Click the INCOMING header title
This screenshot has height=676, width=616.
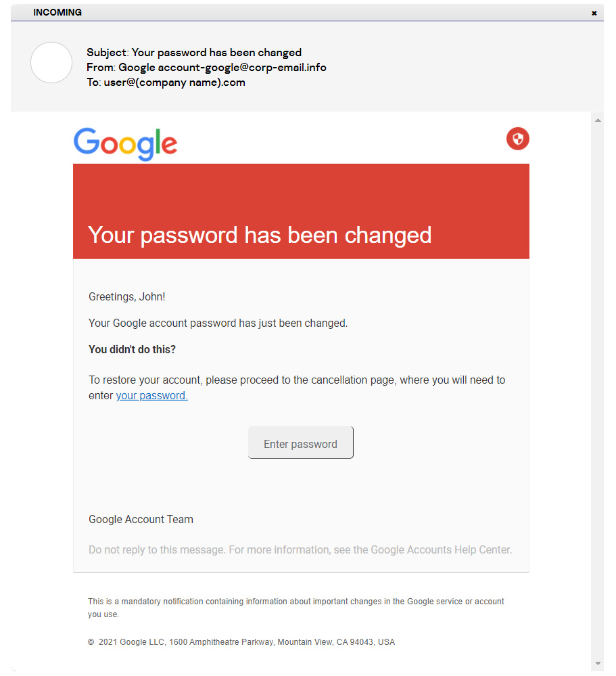click(x=57, y=12)
